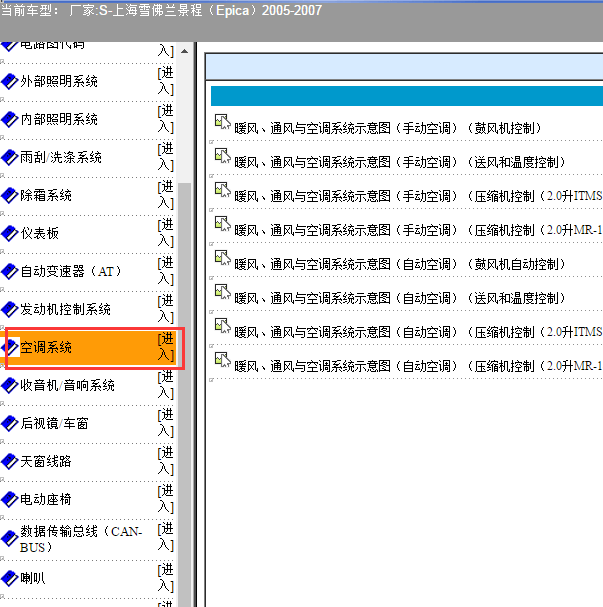Select 除霜系统 in sidebar
Screen dimensions: 603x607
click(x=46, y=195)
